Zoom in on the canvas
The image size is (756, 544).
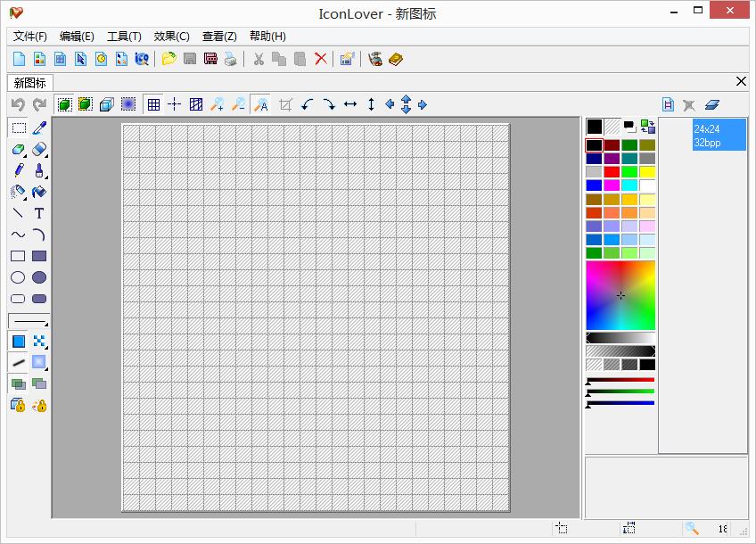[x=217, y=103]
